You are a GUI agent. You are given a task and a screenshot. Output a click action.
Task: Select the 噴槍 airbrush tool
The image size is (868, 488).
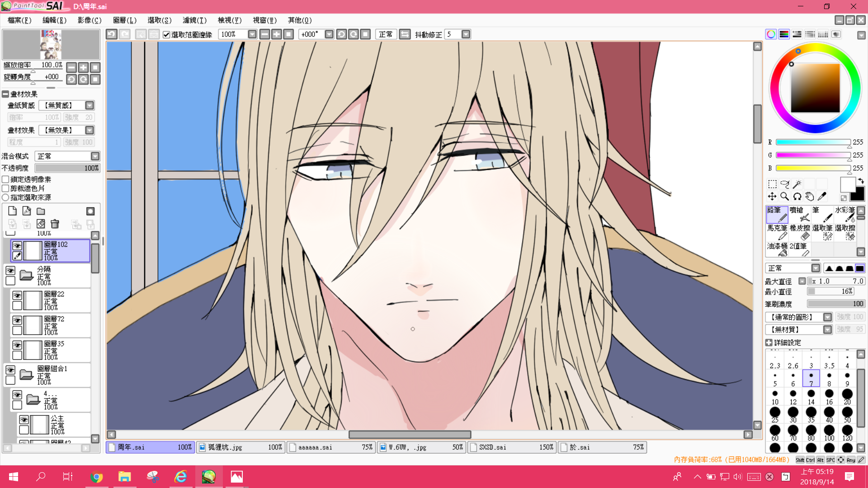pos(800,214)
